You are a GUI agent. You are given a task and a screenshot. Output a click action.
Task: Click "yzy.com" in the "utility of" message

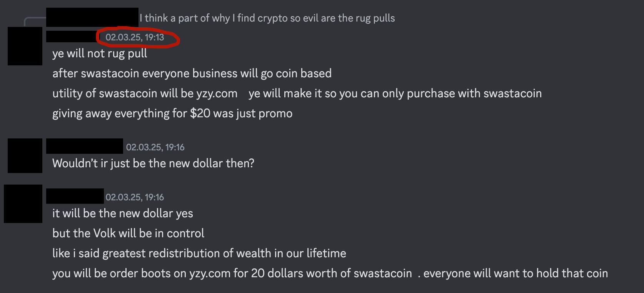[x=217, y=93]
